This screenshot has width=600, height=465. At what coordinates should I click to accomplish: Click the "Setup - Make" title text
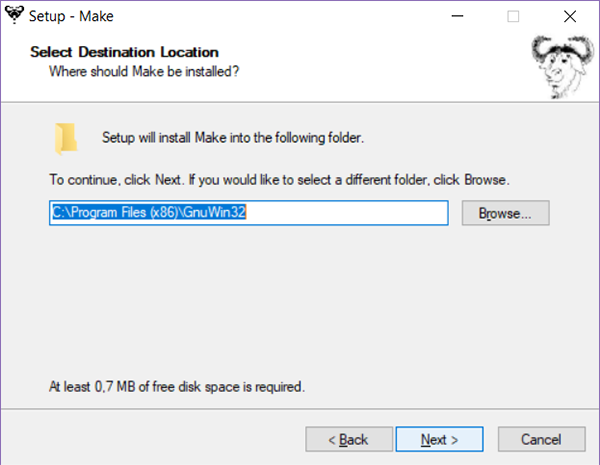point(70,16)
